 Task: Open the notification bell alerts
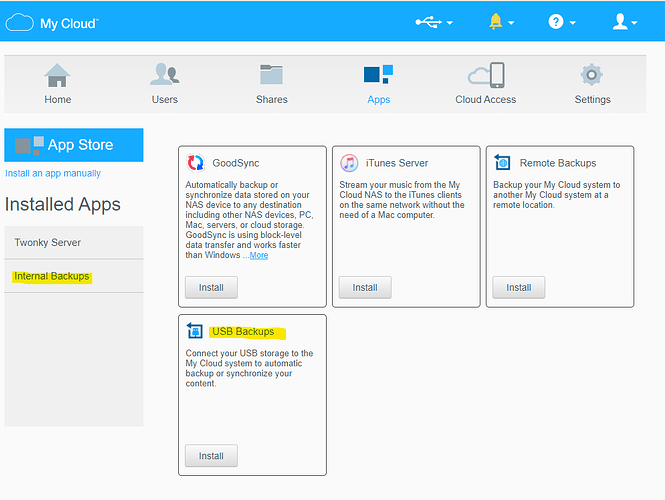click(495, 22)
